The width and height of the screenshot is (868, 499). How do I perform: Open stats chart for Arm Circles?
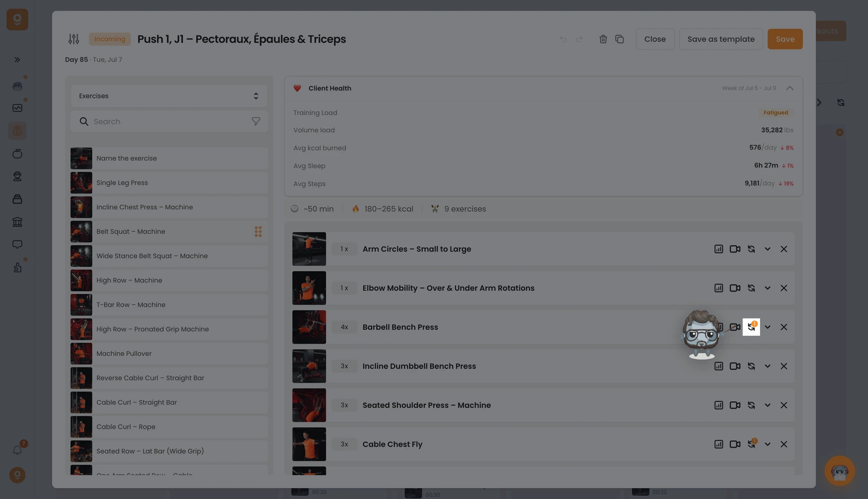pyautogui.click(x=719, y=249)
